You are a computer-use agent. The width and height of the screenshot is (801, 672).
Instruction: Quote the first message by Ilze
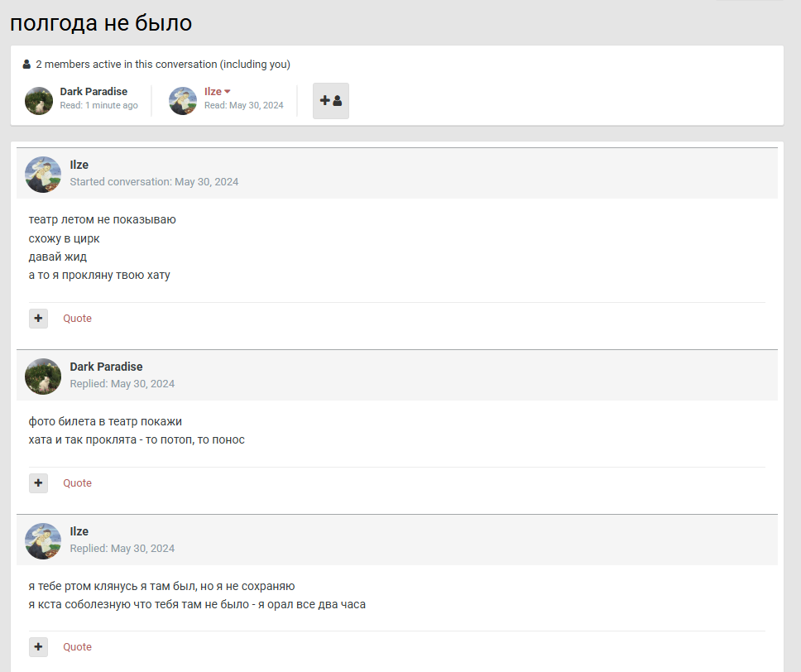pos(77,319)
